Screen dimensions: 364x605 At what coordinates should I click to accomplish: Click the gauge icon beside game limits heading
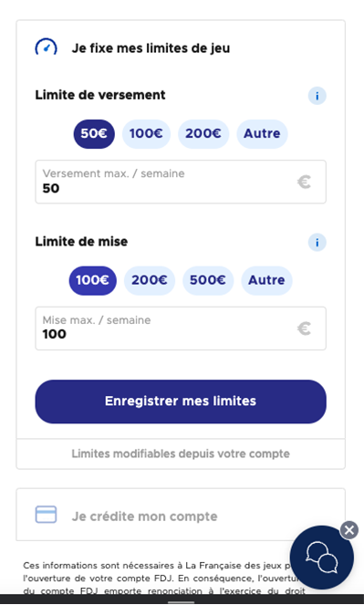coord(47,47)
